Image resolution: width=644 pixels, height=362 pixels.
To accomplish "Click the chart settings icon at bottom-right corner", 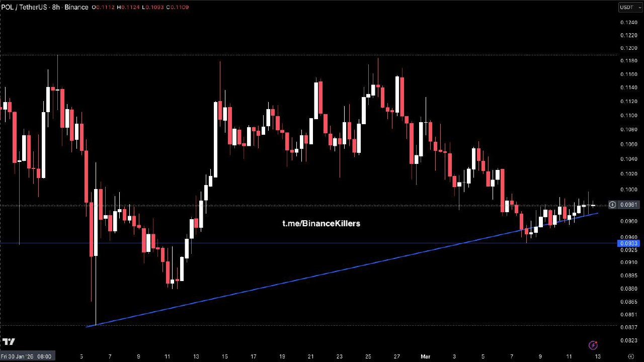I will (x=631, y=356).
